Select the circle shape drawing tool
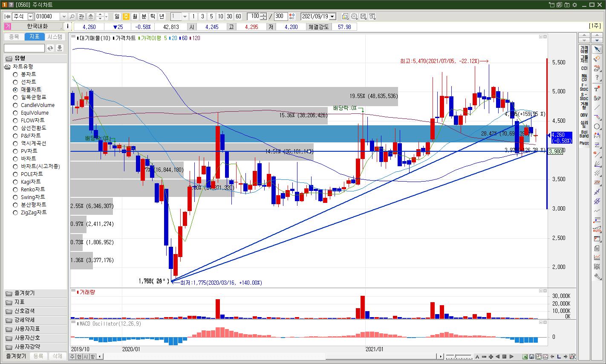 597,127
